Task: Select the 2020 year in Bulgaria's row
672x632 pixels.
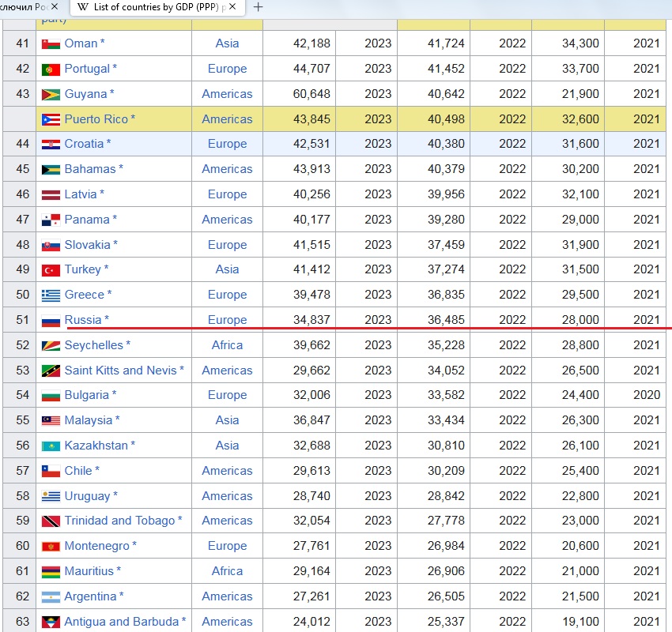Action: (x=646, y=395)
